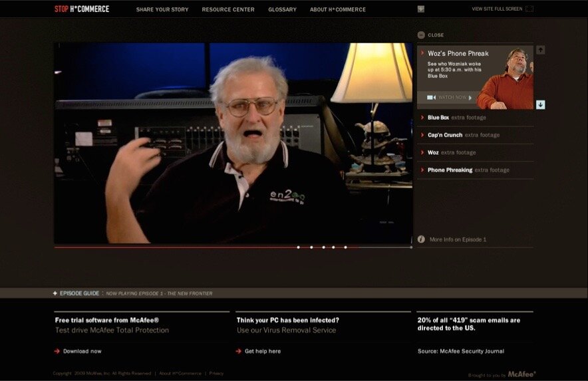Screen dimensions: 588x381
Task: Click the Get help here link
Action: 263,351
